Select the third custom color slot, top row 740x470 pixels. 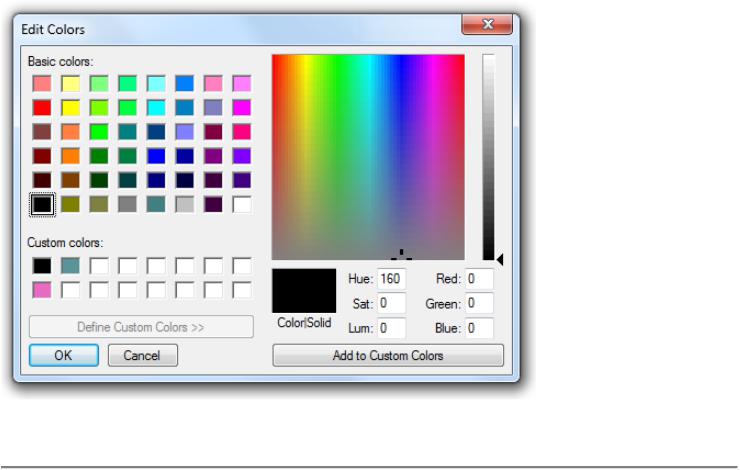(x=99, y=266)
